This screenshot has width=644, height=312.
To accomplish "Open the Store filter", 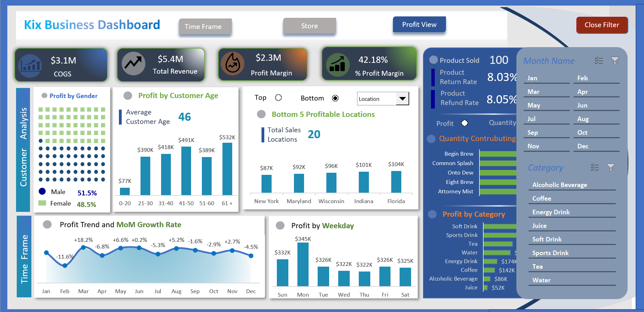I will click(x=309, y=26).
